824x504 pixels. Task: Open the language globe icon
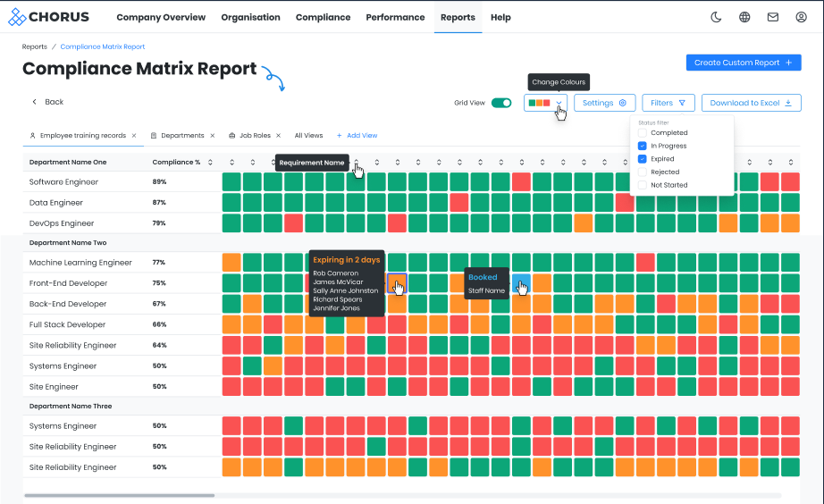[744, 17]
